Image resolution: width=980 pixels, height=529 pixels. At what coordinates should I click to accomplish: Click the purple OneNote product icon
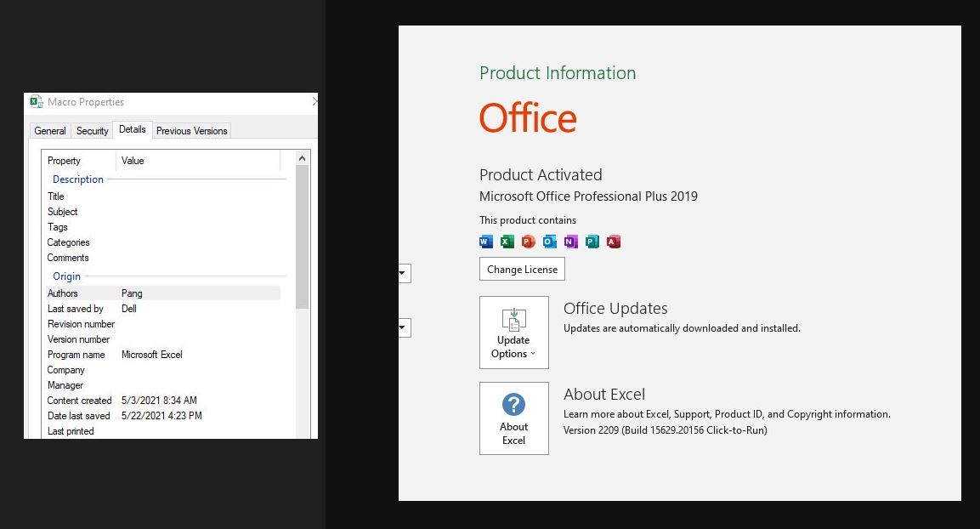[570, 242]
